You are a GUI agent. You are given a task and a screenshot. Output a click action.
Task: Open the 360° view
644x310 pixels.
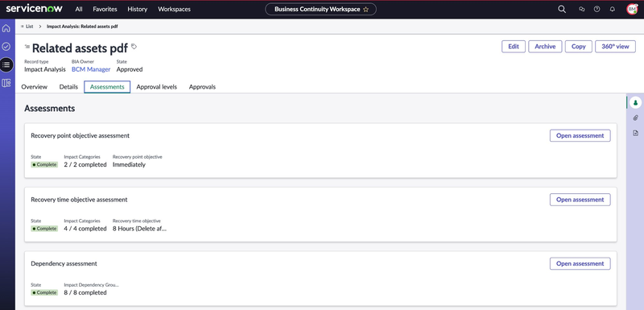[615, 47]
